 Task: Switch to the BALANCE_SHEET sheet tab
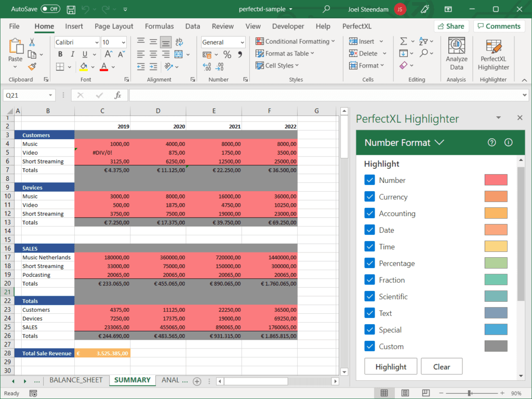click(x=76, y=380)
